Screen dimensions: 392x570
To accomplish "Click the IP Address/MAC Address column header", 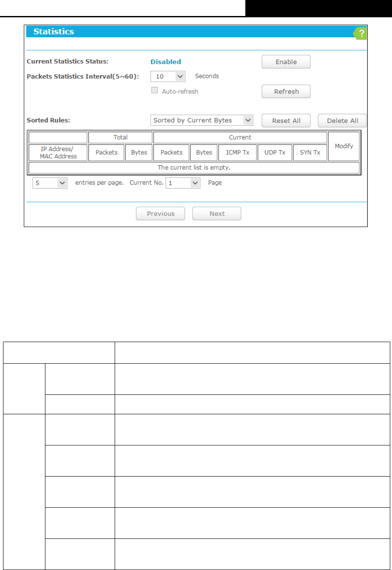I will [58, 153].
